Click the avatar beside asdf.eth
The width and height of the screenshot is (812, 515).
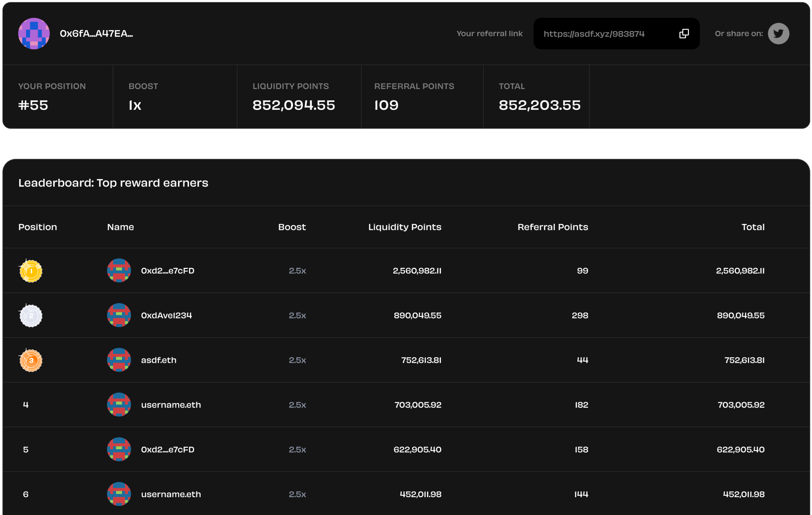point(119,360)
